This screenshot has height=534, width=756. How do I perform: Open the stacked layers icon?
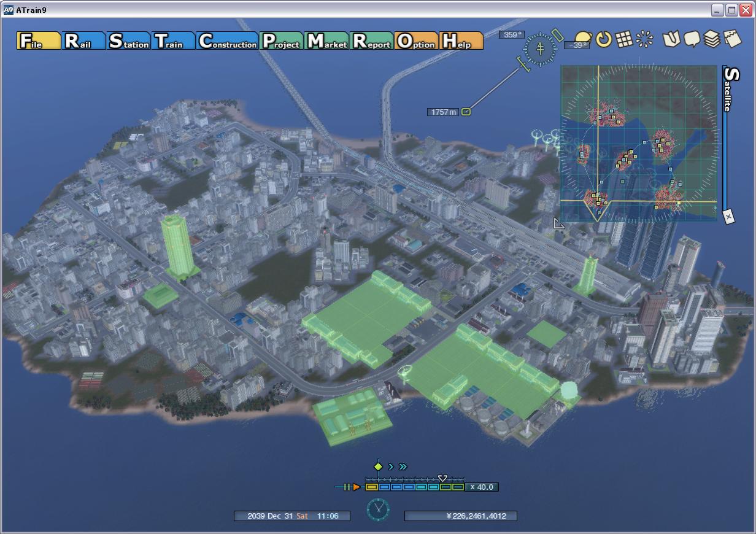(x=712, y=39)
